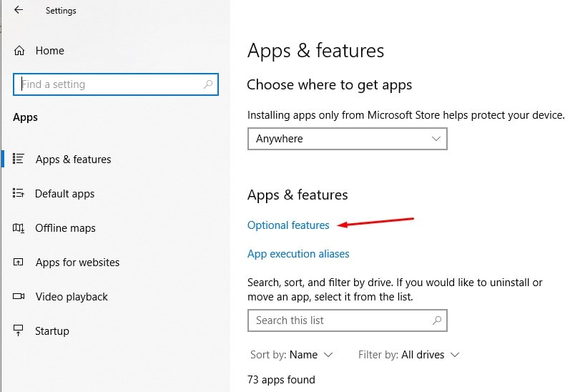Expand the Filter by All drives dropdown
This screenshot has width=580, height=392.
409,355
